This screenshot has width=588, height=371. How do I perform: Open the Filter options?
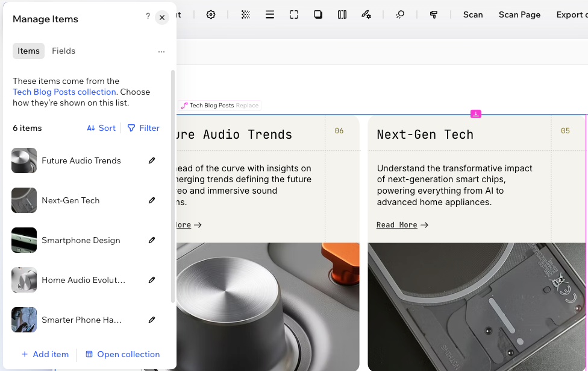[x=143, y=128]
